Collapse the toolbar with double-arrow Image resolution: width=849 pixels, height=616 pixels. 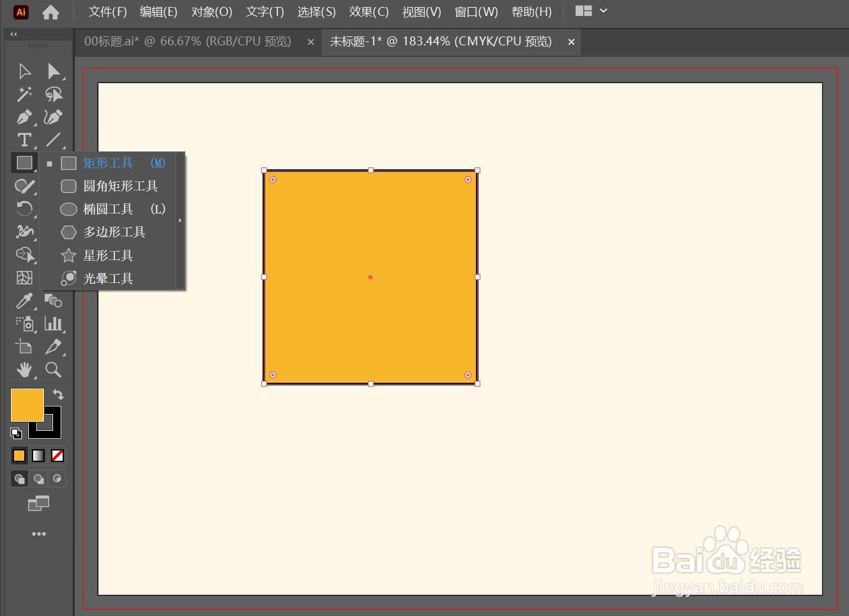tap(13, 34)
